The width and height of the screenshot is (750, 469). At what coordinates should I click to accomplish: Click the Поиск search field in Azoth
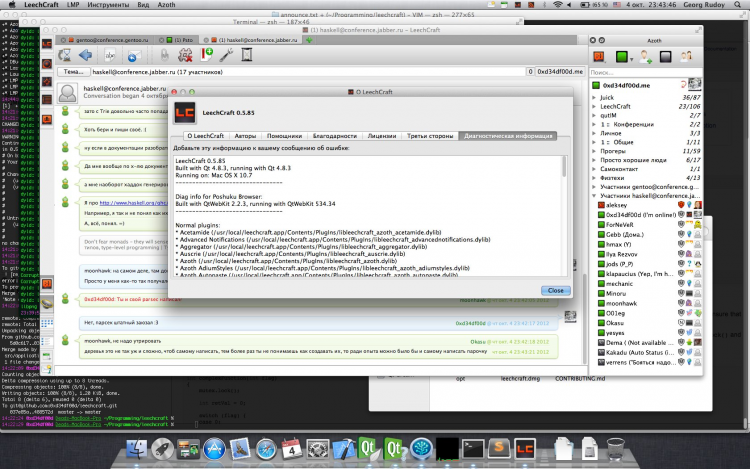pos(644,72)
